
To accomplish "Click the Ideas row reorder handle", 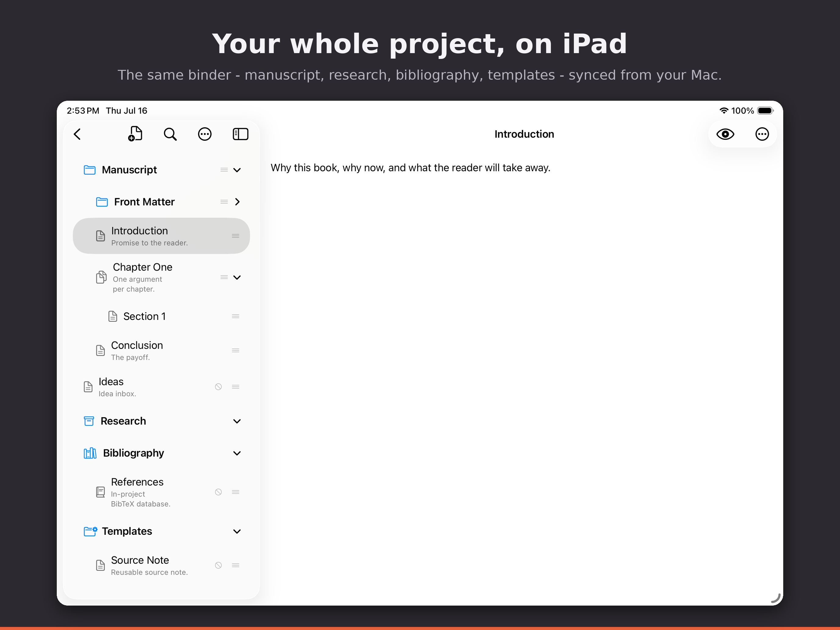I will 235,387.
